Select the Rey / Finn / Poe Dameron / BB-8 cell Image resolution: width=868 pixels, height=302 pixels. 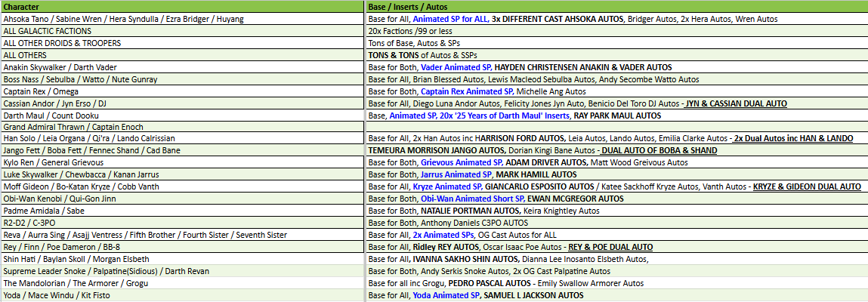(181, 247)
